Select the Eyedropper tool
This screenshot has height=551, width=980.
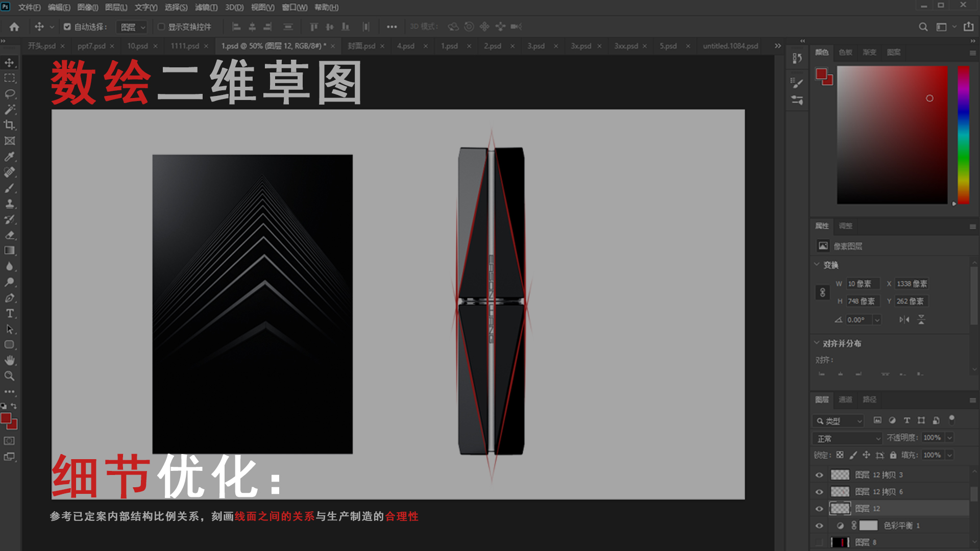pos(10,157)
